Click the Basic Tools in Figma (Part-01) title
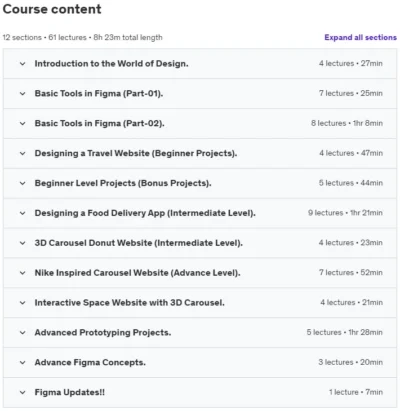The width and height of the screenshot is (400, 411). [99, 94]
